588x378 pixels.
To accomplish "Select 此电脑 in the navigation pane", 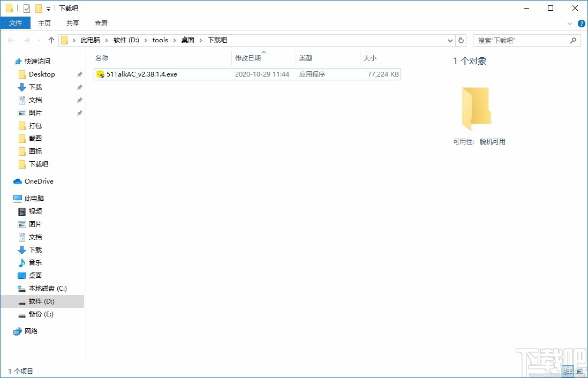I will pos(34,199).
